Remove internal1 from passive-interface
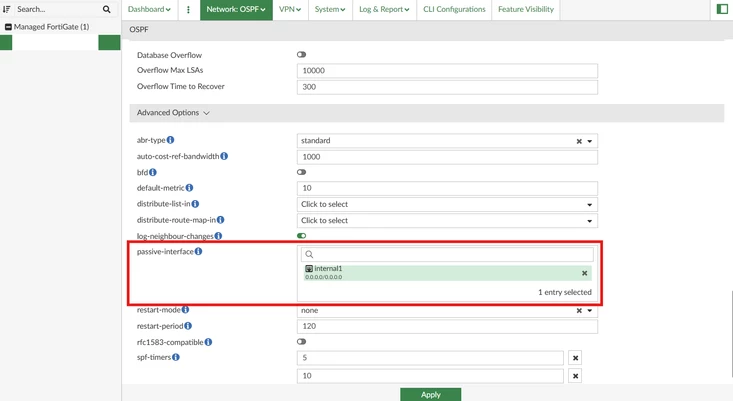The height and width of the screenshot is (401, 733). [x=584, y=273]
